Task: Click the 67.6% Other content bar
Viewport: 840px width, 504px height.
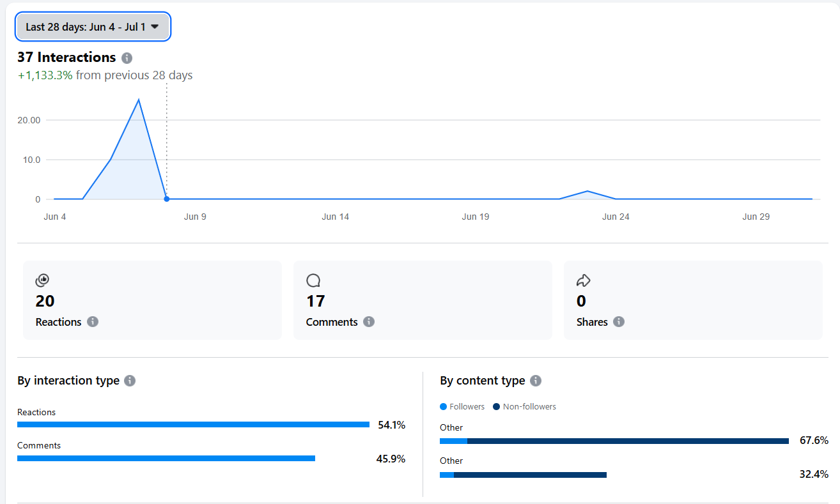Action: point(614,441)
